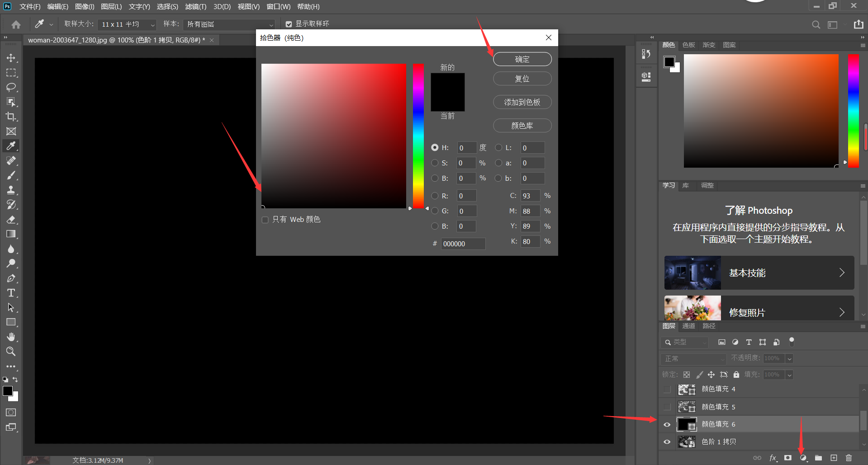Screen dimensions: 868x465
Task: Select the Clone Stamp tool
Action: 11,190
